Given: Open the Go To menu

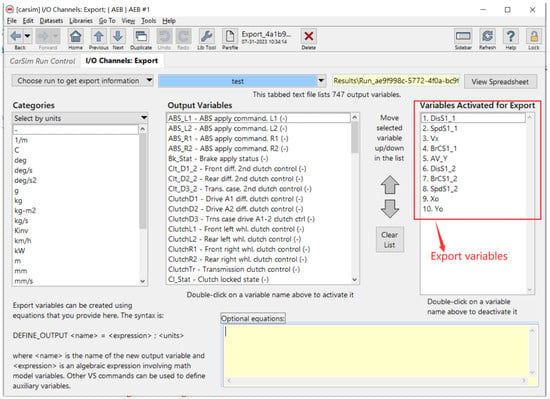Looking at the screenshot, I should click(x=107, y=21).
